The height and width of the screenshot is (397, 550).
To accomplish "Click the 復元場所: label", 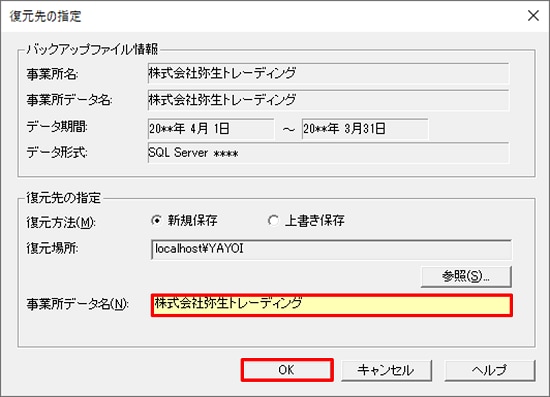I will click(53, 248).
